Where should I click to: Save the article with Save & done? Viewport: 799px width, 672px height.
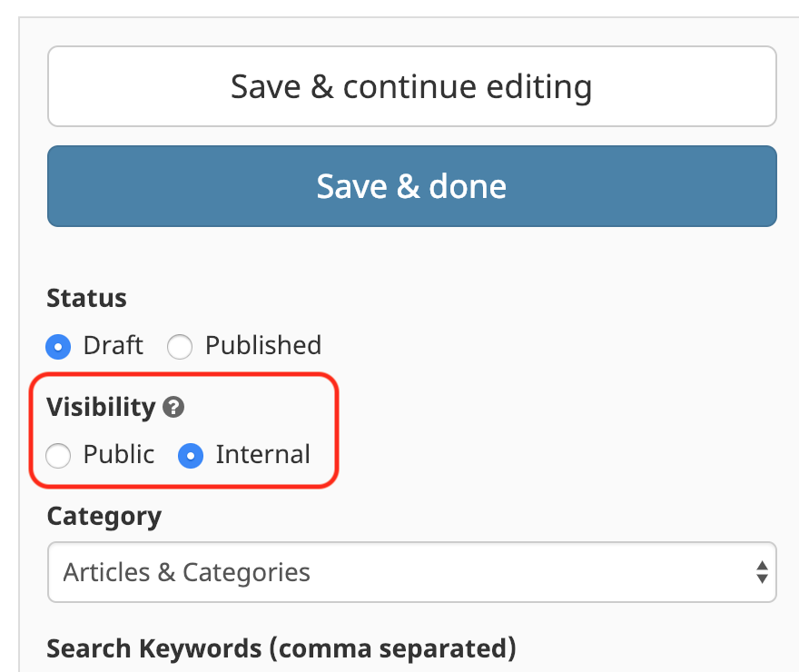tap(411, 186)
